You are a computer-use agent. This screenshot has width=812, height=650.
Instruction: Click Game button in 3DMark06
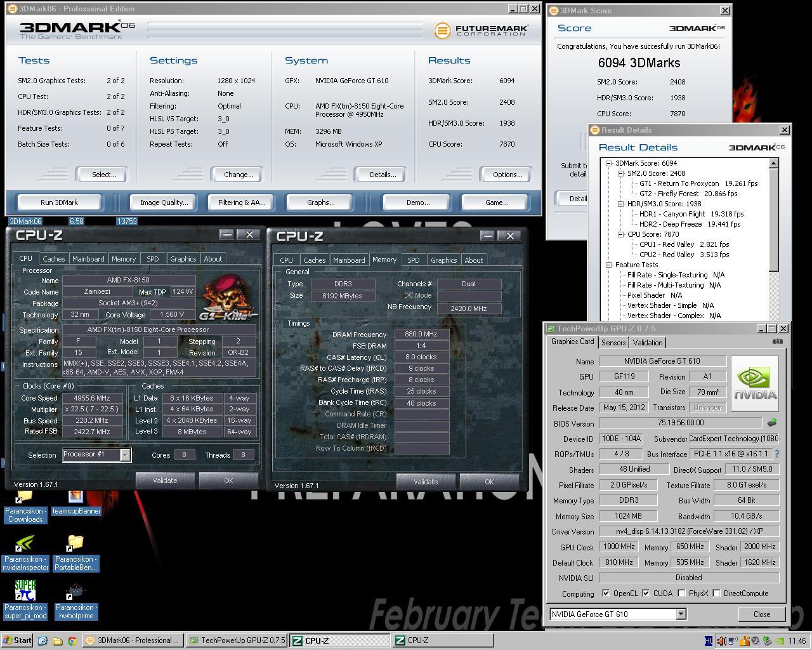[x=496, y=202]
